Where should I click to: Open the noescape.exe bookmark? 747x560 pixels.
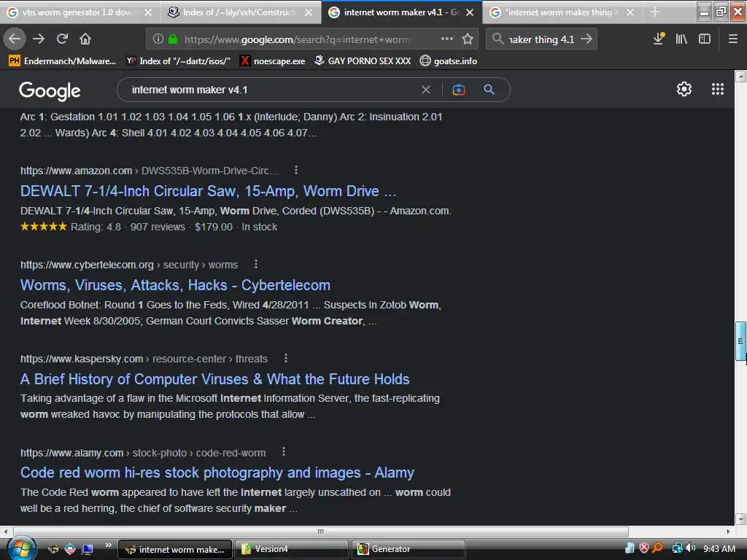click(273, 61)
